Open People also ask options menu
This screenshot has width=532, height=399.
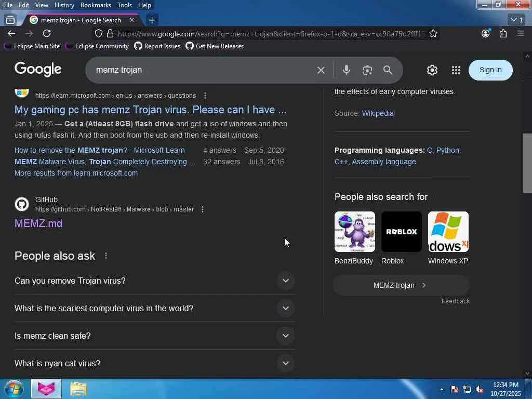pyautogui.click(x=106, y=256)
